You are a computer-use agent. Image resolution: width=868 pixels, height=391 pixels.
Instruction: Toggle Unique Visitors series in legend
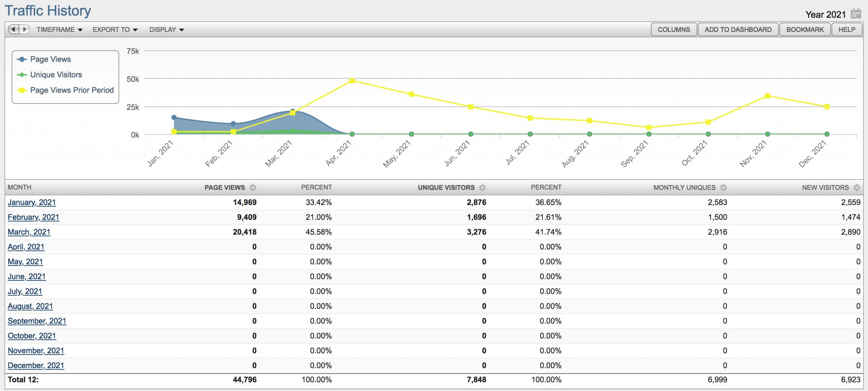(x=50, y=75)
